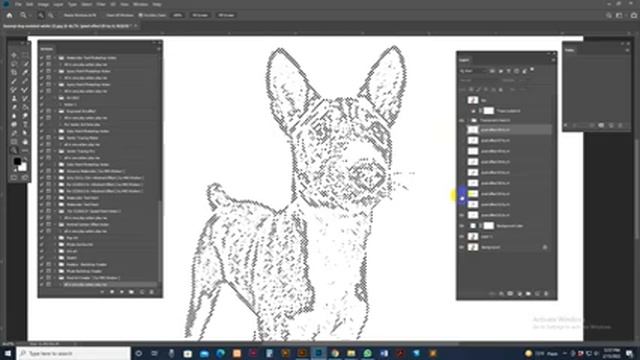This screenshot has width=640, height=360.
Task: Delete selected action with trash icon
Action: coord(151,292)
